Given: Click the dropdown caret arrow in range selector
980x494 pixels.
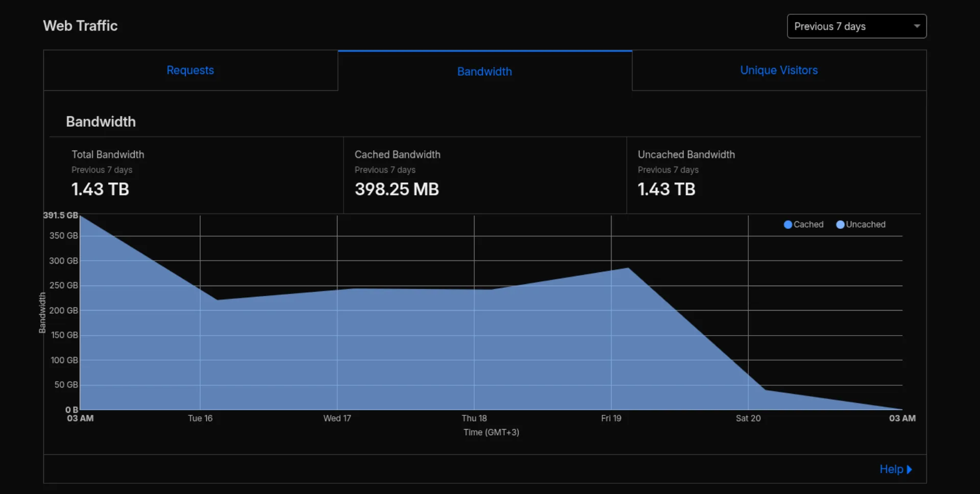Looking at the screenshot, I should pyautogui.click(x=917, y=26).
